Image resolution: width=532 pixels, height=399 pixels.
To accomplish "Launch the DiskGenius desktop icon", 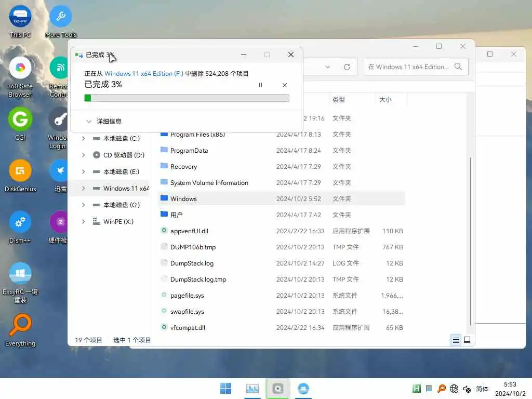I will coord(20,176).
